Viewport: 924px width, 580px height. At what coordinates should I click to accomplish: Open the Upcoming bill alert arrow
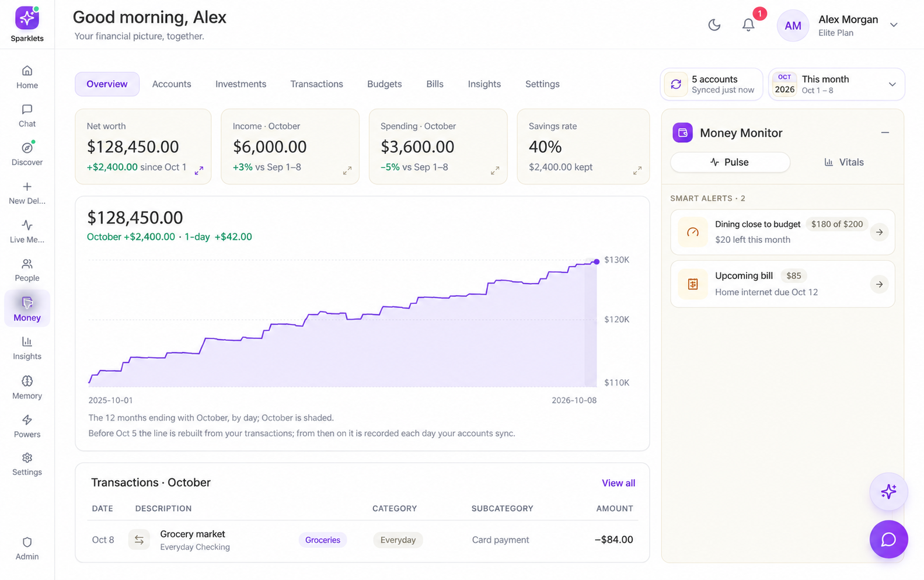(879, 284)
